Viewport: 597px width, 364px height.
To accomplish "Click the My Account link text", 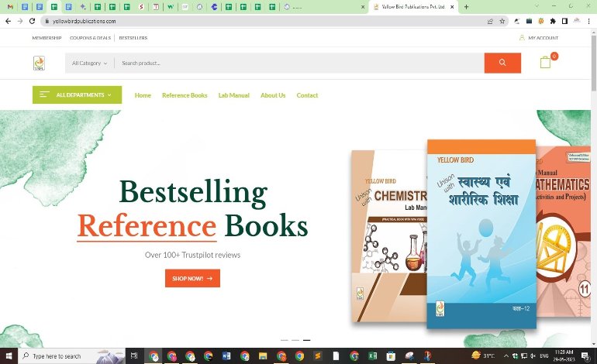I will point(544,38).
